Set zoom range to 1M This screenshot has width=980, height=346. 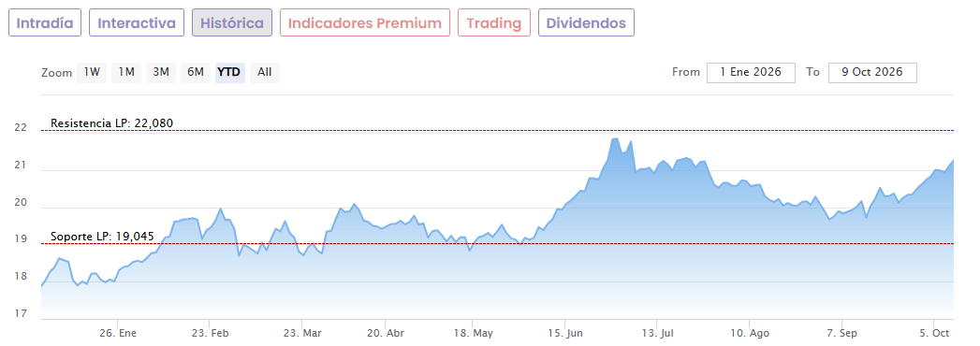126,72
